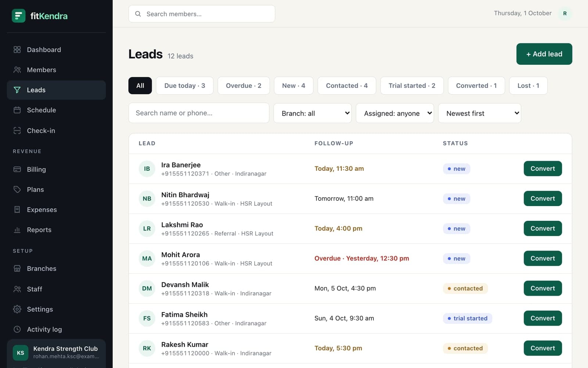Image resolution: width=588 pixels, height=368 pixels.
Task: Click the fitKendra logo icon
Action: (x=18, y=16)
